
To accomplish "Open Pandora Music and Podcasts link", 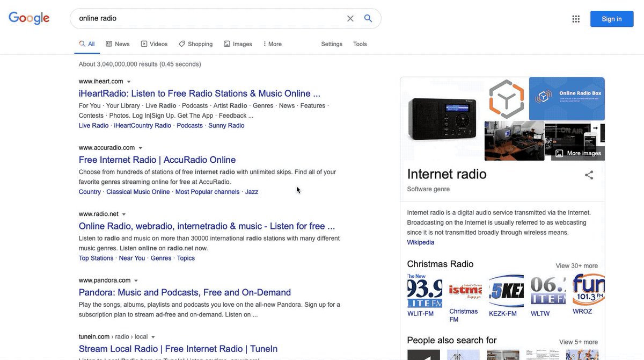I will [185, 292].
